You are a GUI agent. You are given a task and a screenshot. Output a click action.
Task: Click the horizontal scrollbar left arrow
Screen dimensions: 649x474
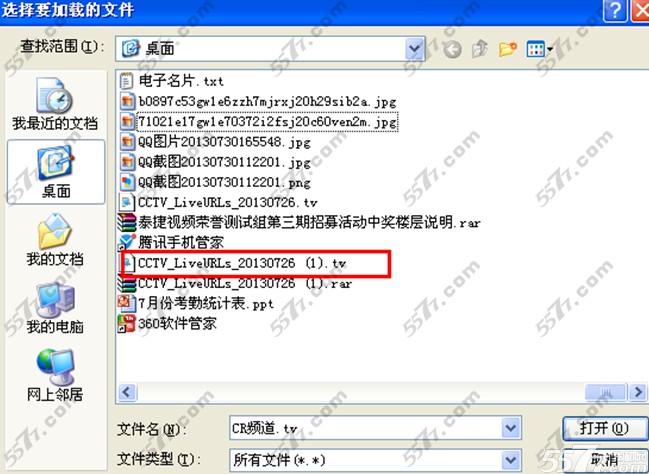click(x=127, y=392)
